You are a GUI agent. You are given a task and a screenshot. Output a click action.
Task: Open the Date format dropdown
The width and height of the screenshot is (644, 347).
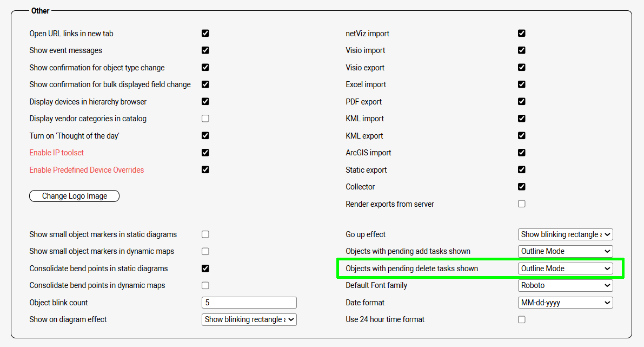(x=565, y=303)
